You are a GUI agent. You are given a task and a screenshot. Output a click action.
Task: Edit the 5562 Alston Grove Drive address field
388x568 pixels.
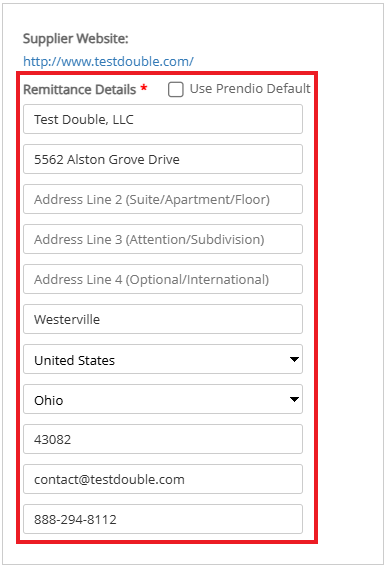tap(163, 159)
